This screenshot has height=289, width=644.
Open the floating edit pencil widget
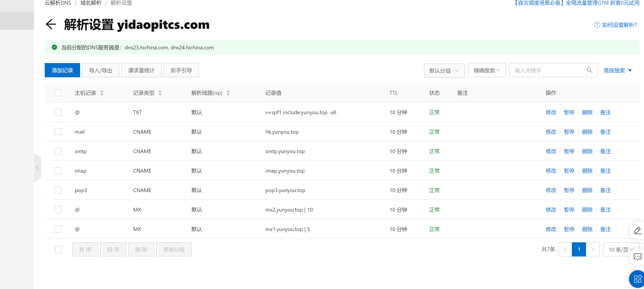coord(637,230)
